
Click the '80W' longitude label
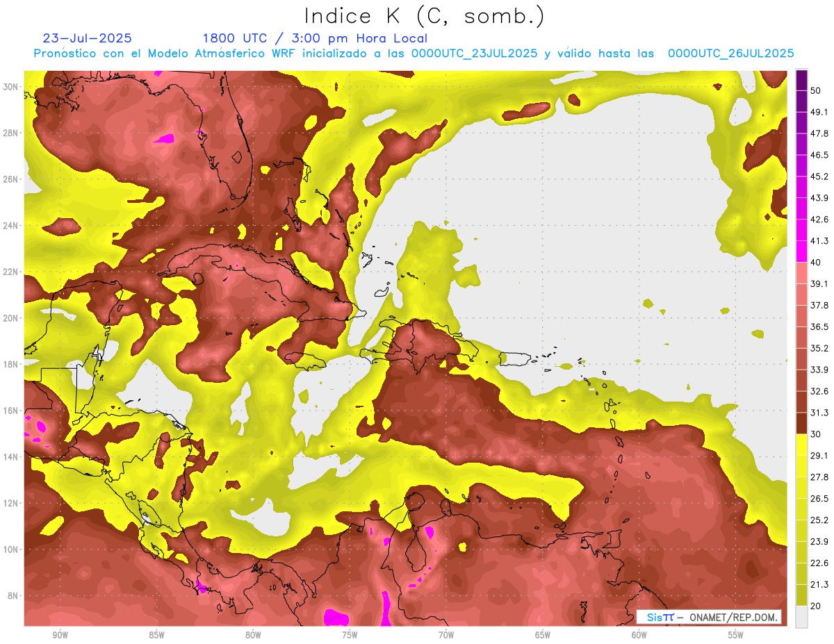[253, 635]
